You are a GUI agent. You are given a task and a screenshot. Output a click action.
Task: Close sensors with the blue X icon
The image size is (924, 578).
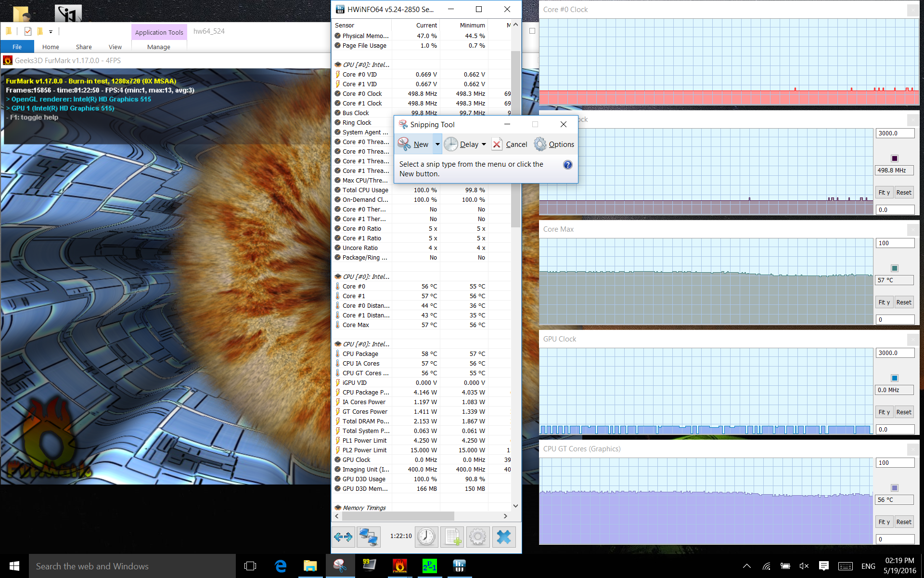click(x=503, y=537)
